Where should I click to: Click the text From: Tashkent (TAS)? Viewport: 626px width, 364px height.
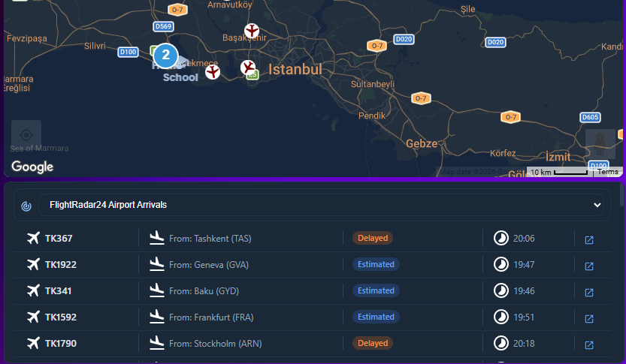click(x=210, y=239)
